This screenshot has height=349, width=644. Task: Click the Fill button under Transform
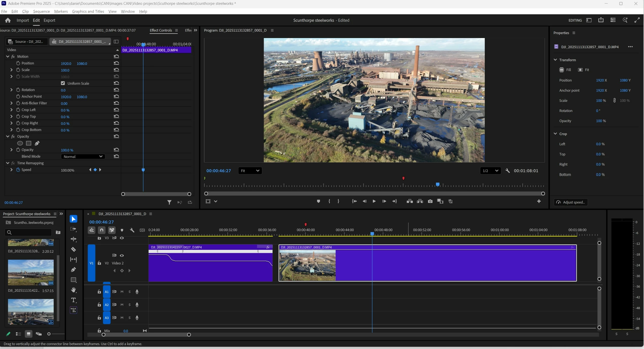point(565,70)
